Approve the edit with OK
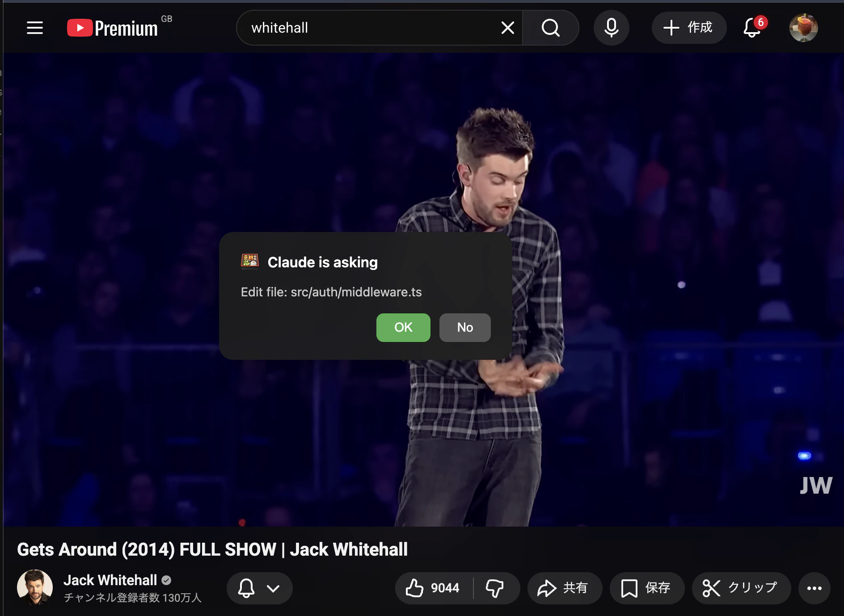The image size is (844, 616). (403, 328)
